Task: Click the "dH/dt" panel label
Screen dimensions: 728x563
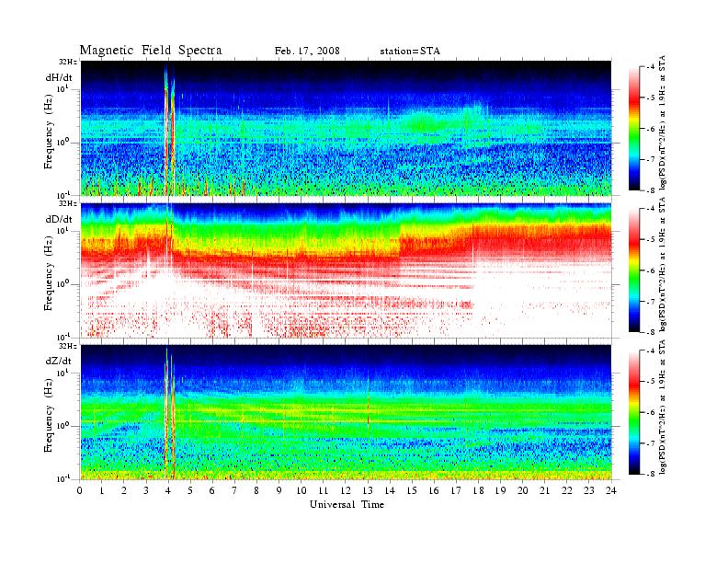Action: point(59,77)
